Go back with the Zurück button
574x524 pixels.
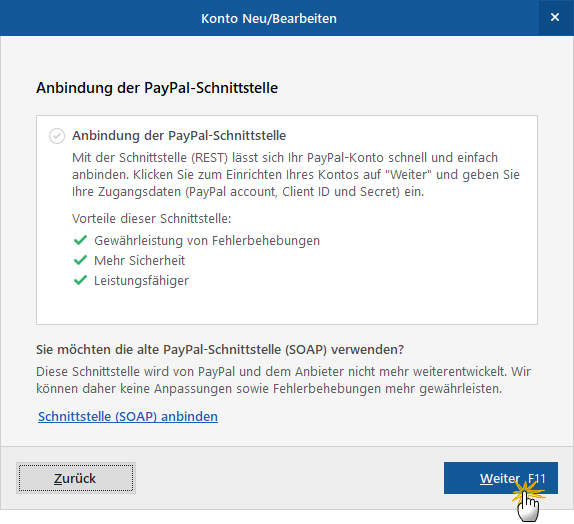(76, 478)
